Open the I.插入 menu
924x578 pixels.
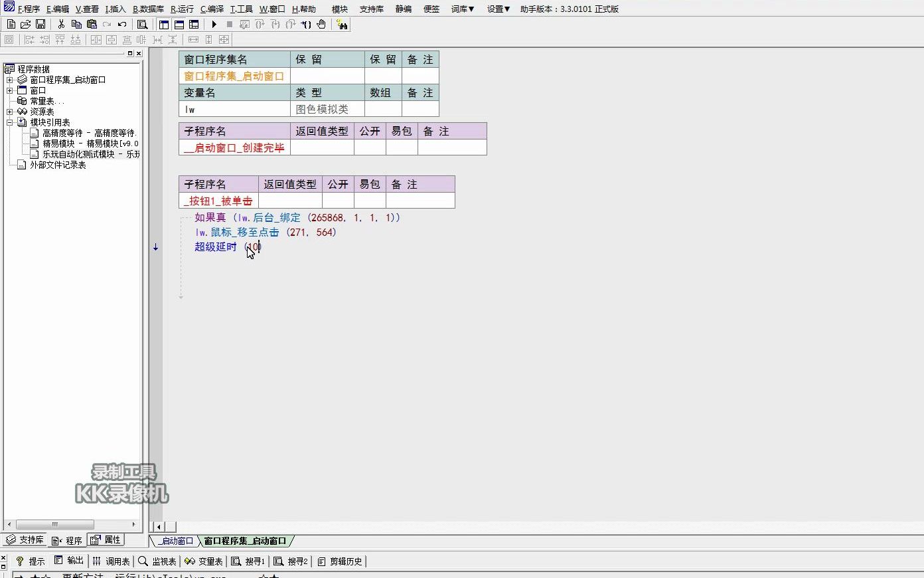click(116, 9)
